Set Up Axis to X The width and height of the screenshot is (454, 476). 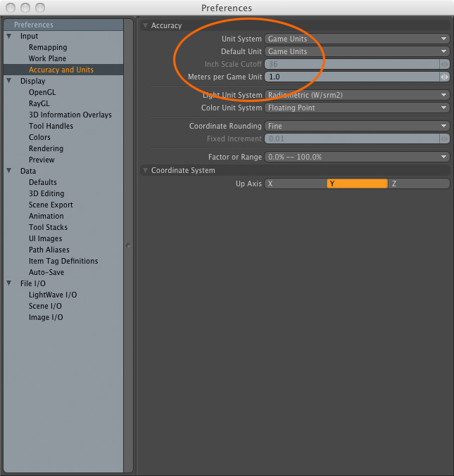296,184
